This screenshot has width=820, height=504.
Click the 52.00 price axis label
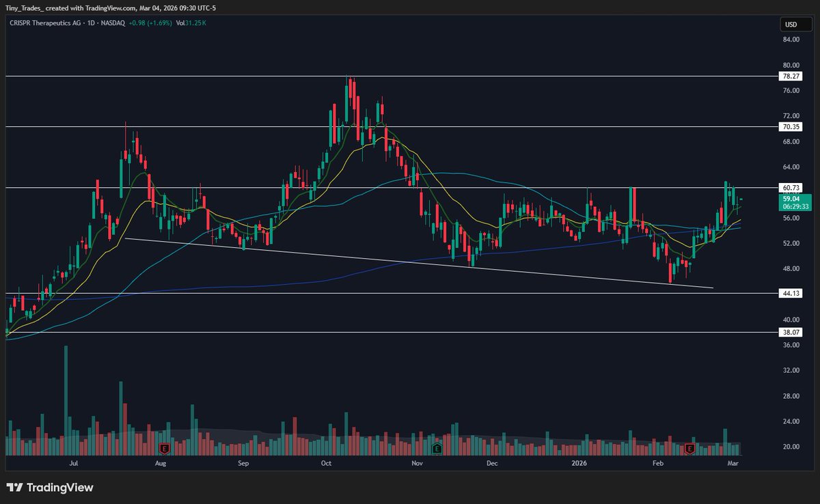tap(791, 243)
